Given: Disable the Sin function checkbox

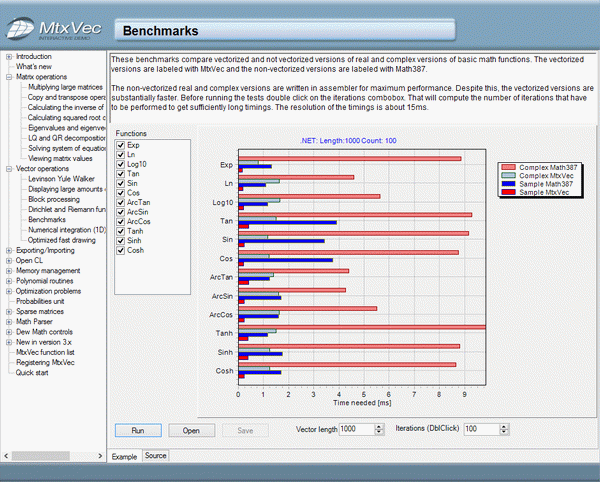Looking at the screenshot, I should point(121,183).
